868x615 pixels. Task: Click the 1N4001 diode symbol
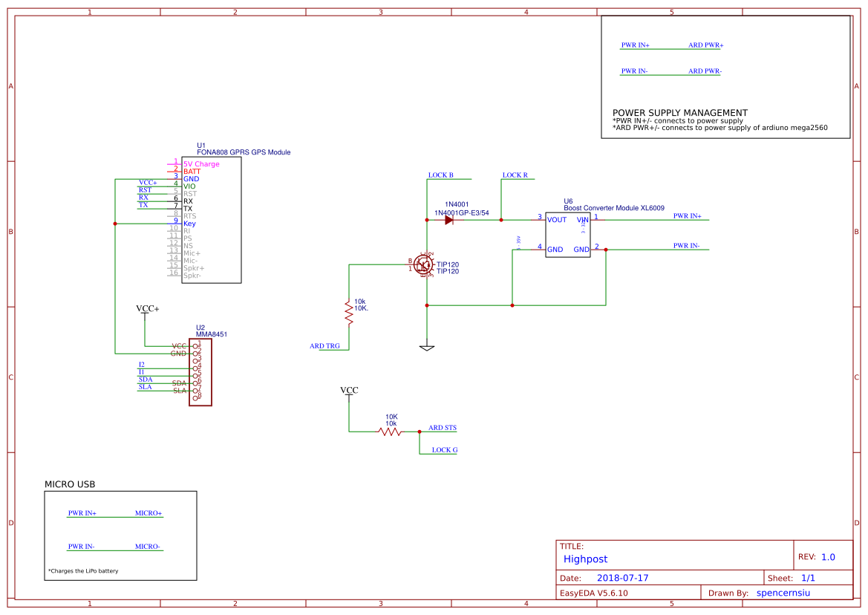449,220
